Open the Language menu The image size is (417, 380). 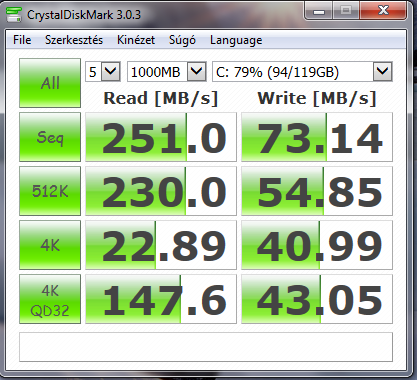(236, 40)
